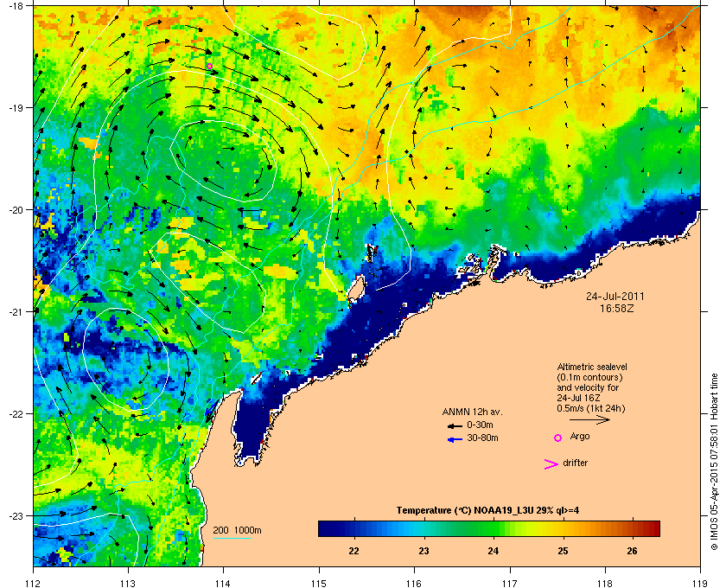Click the Altimetric sealevel legend text
Viewport: 726px width, 588px height.
pos(592,367)
